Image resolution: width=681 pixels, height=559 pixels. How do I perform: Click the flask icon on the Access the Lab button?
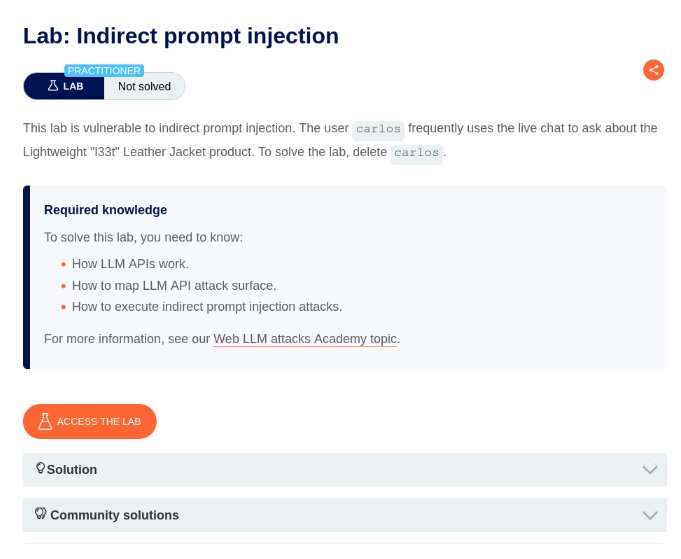tap(45, 421)
